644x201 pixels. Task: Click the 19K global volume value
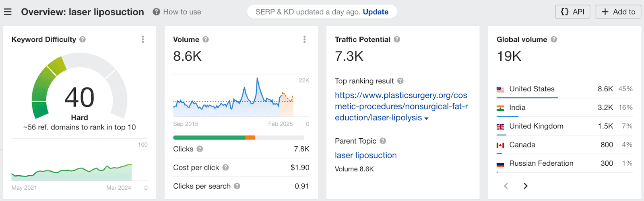509,56
